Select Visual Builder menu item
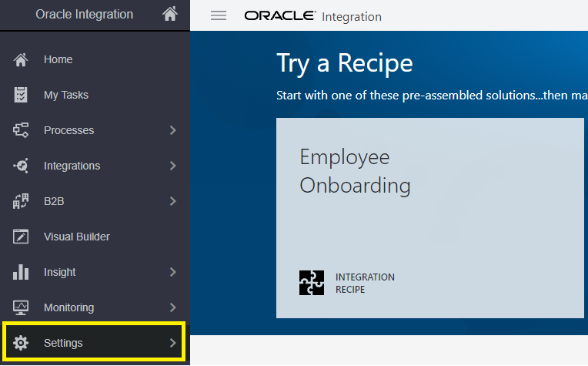The width and height of the screenshot is (588, 366). pos(76,237)
